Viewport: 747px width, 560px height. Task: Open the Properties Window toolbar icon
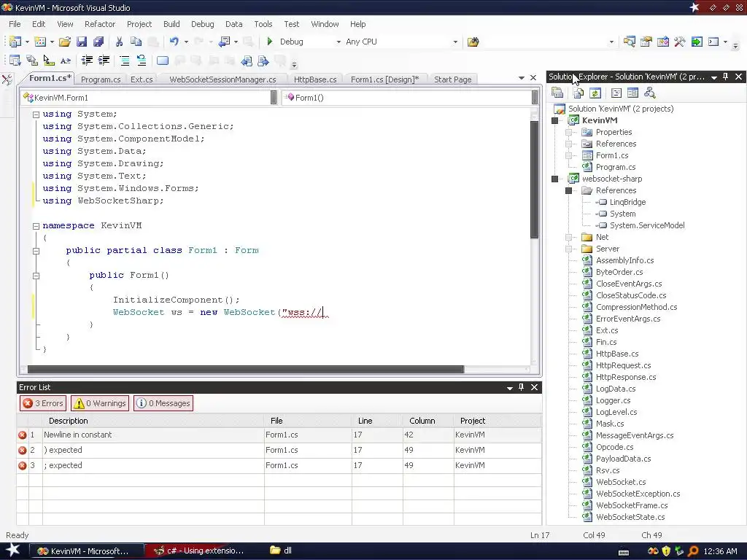coord(646,42)
